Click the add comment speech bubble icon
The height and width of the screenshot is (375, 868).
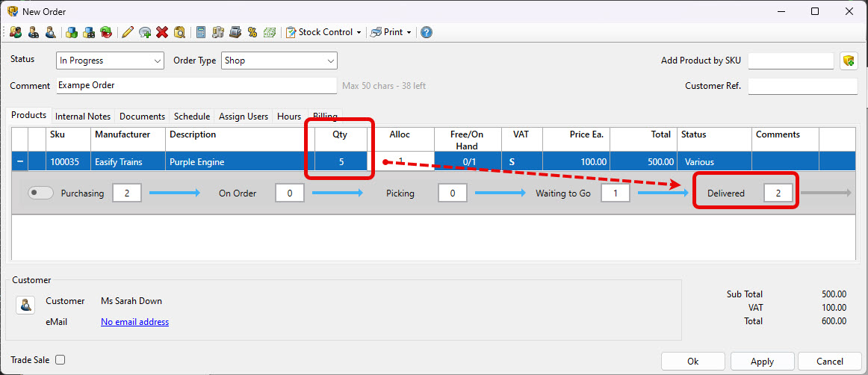[x=145, y=32]
